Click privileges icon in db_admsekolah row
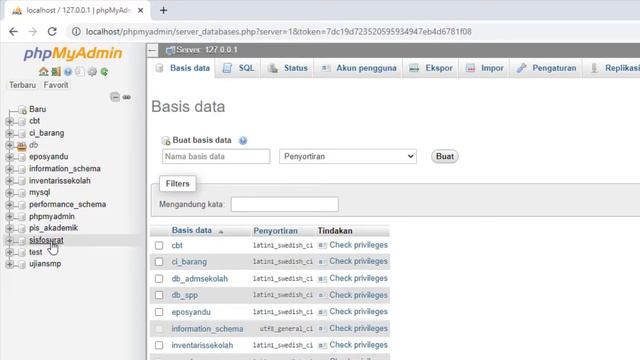 tap(322, 279)
